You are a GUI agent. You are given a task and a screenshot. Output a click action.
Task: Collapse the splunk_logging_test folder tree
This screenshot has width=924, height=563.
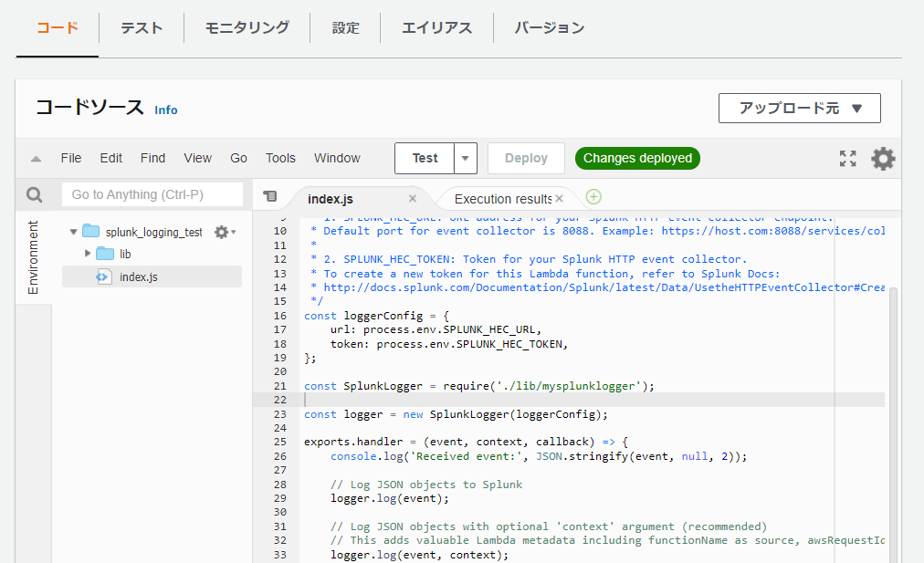pos(74,232)
